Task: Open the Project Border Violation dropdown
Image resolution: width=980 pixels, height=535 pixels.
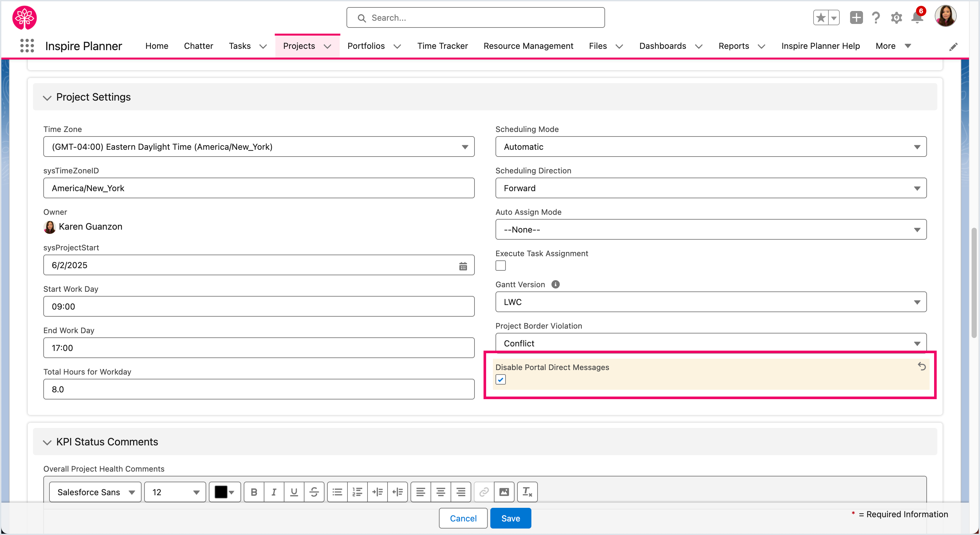Action: pyautogui.click(x=711, y=342)
